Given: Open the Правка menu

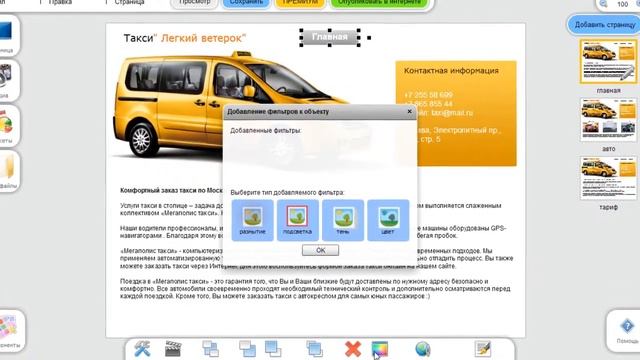Looking at the screenshot, I should [60, 2].
